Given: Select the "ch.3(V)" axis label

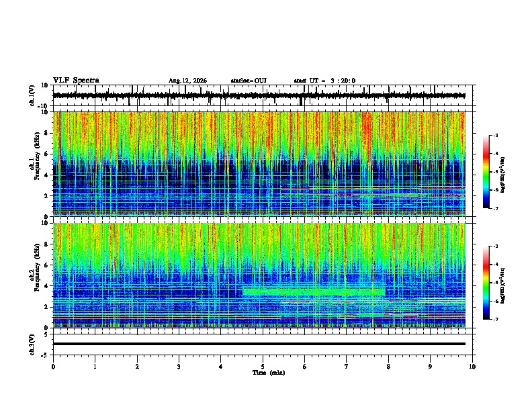Looking at the screenshot, I should click(32, 345).
